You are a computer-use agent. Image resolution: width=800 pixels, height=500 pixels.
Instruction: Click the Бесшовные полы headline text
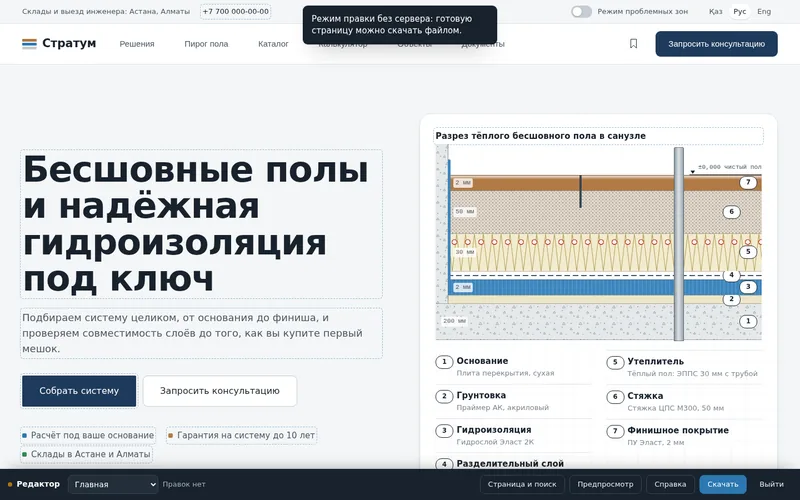(201, 224)
